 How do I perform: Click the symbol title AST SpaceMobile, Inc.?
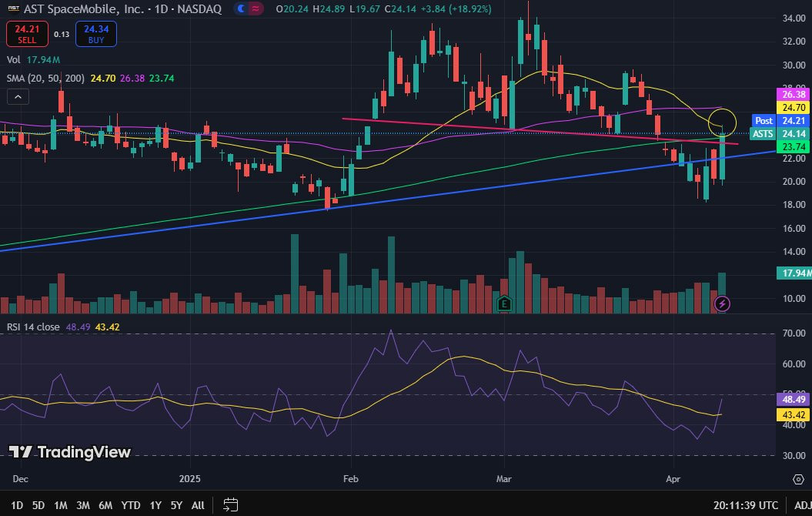(84, 8)
